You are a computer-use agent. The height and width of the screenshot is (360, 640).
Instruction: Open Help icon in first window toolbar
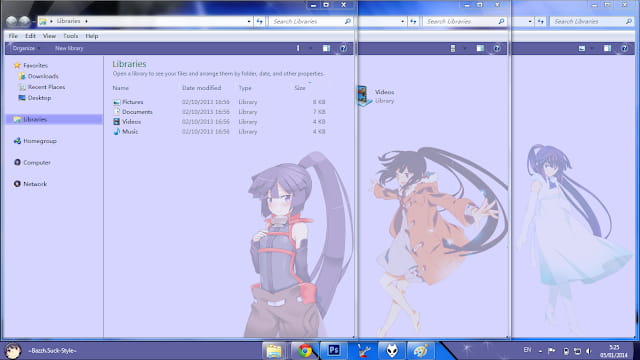tap(343, 48)
